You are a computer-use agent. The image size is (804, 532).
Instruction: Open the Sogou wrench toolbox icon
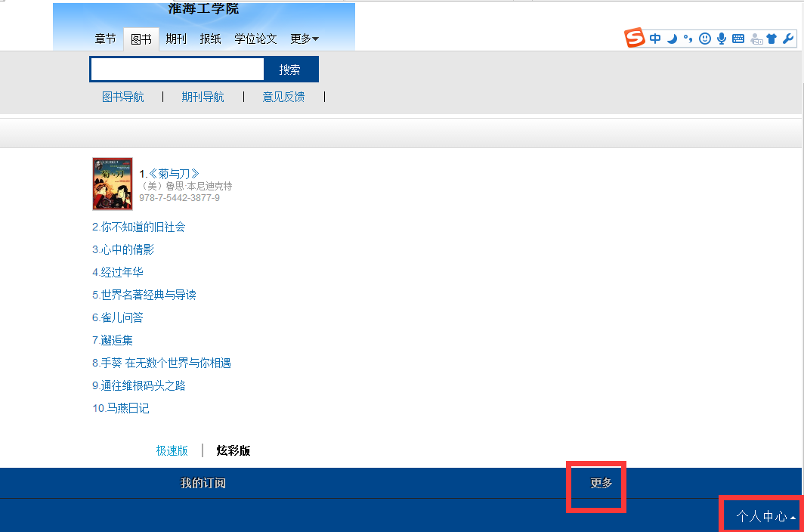[787, 39]
